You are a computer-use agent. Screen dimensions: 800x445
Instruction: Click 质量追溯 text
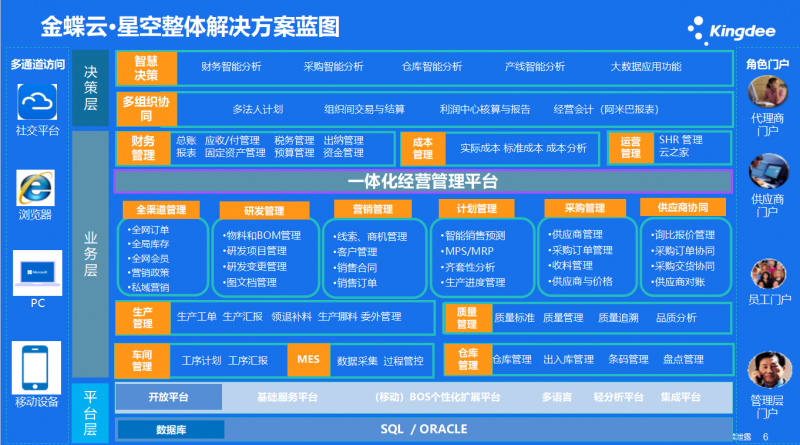[x=618, y=318]
